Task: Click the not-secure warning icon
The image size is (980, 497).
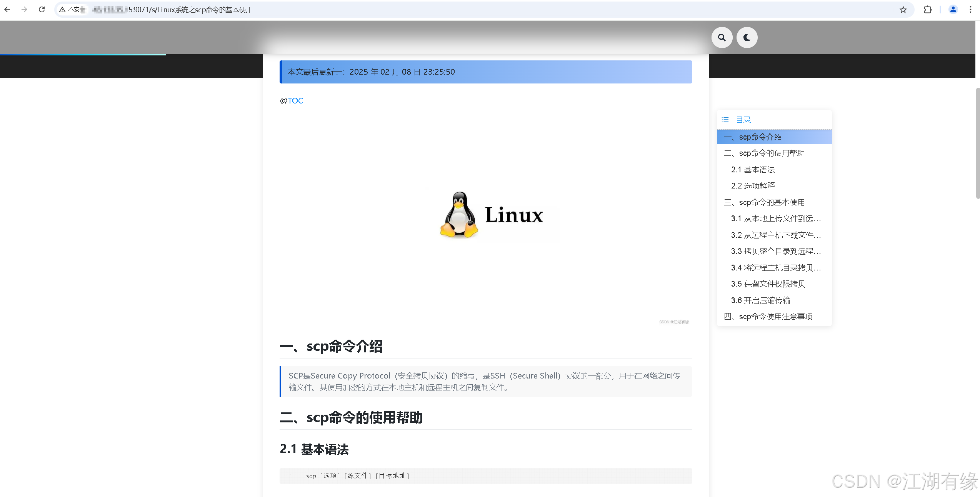Action: coord(62,10)
